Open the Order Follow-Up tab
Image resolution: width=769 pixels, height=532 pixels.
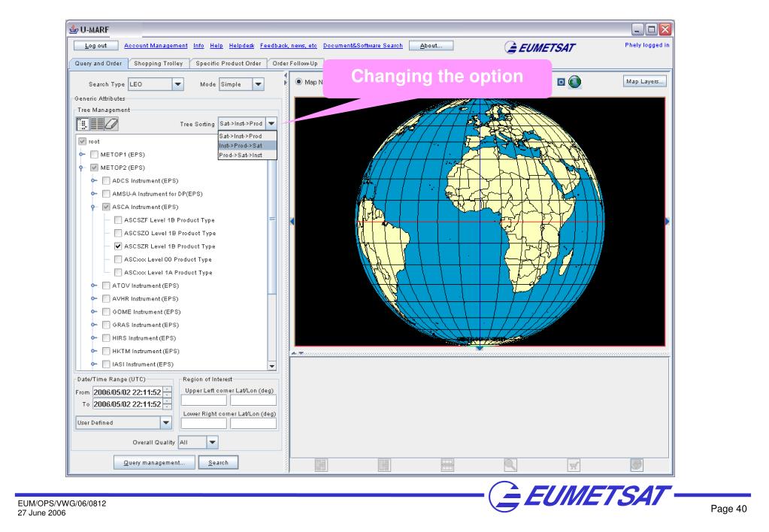click(295, 64)
